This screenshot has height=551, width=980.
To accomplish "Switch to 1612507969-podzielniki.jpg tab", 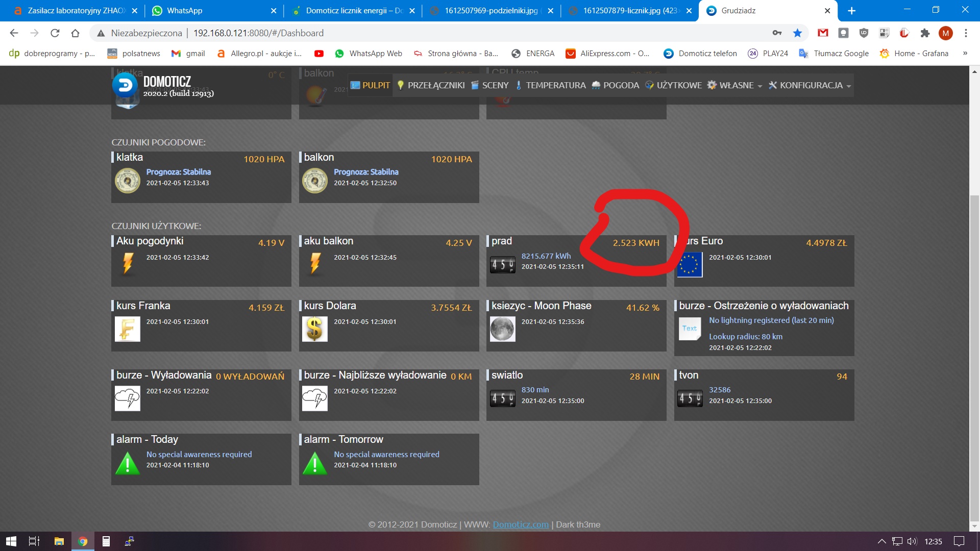I will pyautogui.click(x=491, y=11).
